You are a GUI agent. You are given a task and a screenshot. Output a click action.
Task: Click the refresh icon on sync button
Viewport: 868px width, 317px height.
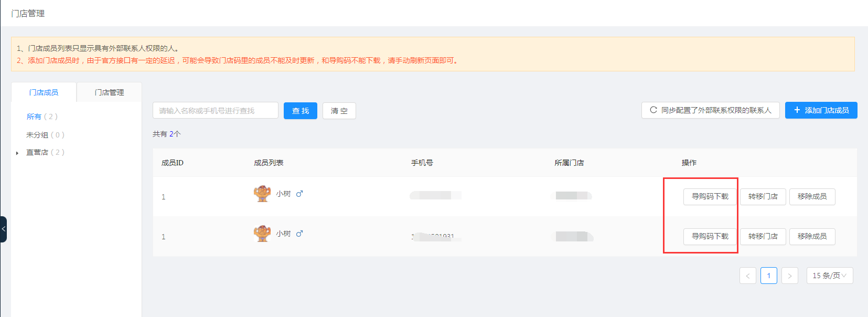point(653,110)
